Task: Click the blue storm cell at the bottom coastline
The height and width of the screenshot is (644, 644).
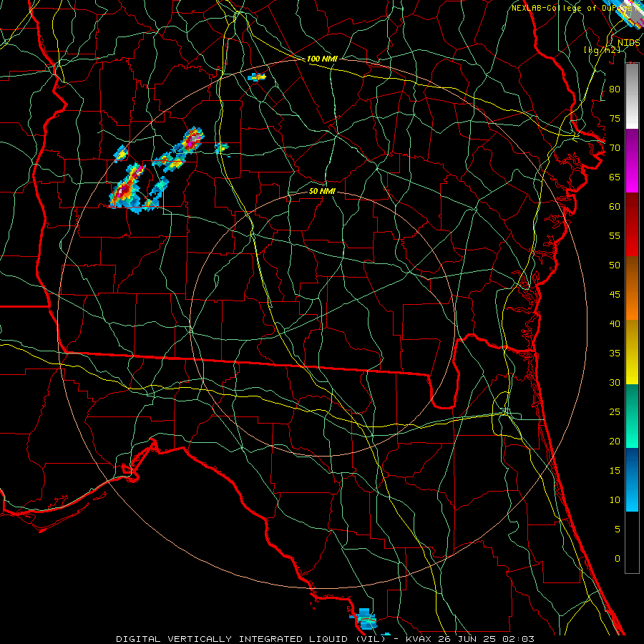Action: [365, 619]
